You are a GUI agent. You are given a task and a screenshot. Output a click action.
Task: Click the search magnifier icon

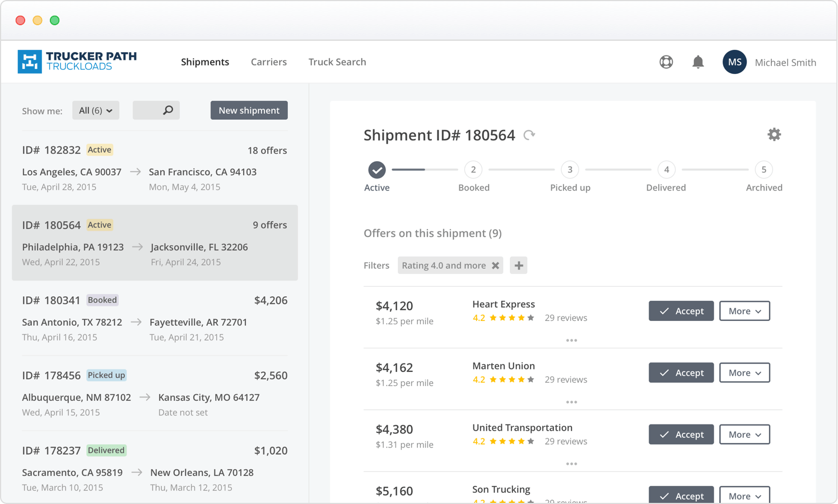(x=167, y=110)
